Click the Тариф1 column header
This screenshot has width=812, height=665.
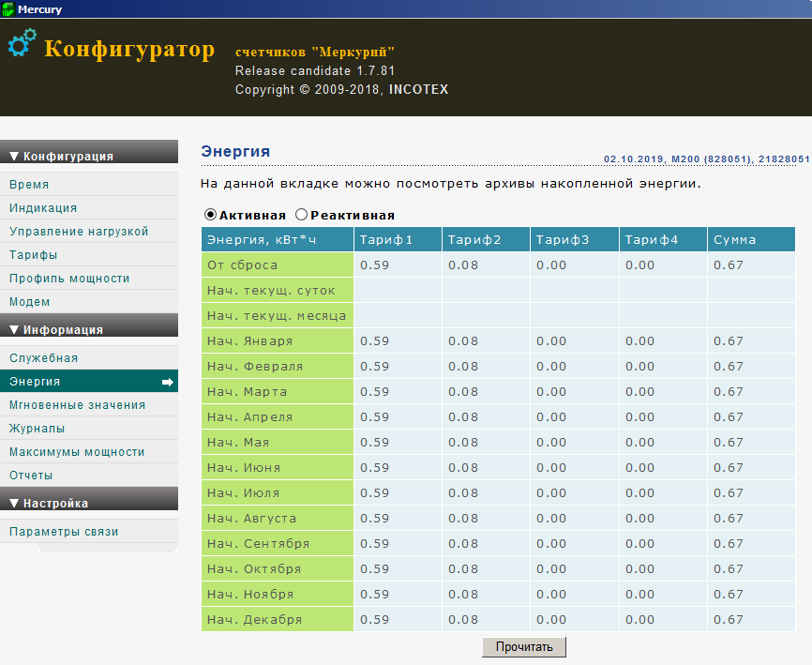[x=398, y=239]
